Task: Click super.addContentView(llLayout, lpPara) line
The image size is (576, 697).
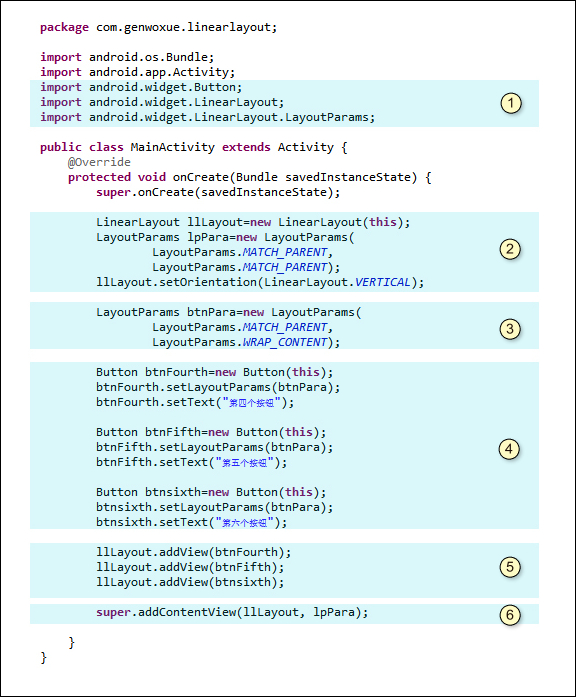Action: pos(232,613)
